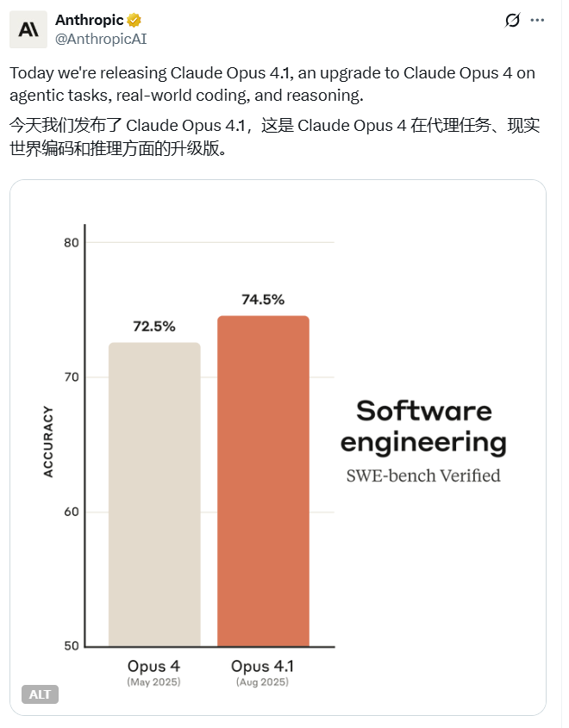This screenshot has width=569, height=728.
Task: Click the 80 gridline label on the chart
Action: tap(72, 241)
